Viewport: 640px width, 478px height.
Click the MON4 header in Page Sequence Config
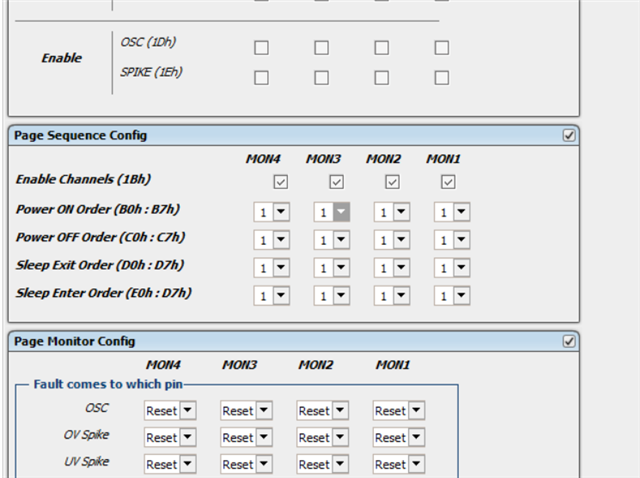point(263,159)
